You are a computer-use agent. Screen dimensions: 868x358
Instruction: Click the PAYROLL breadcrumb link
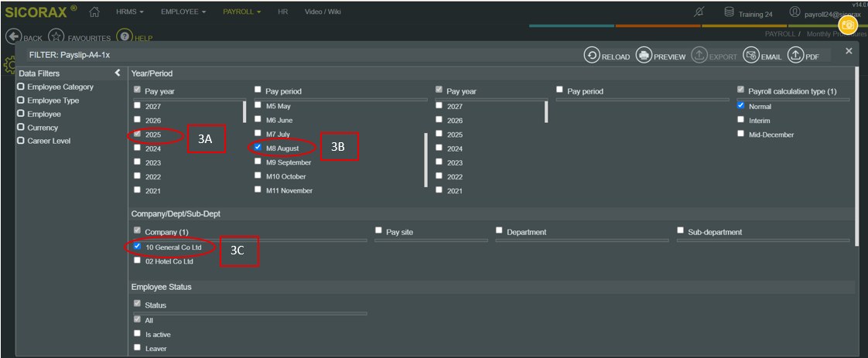[x=779, y=34]
